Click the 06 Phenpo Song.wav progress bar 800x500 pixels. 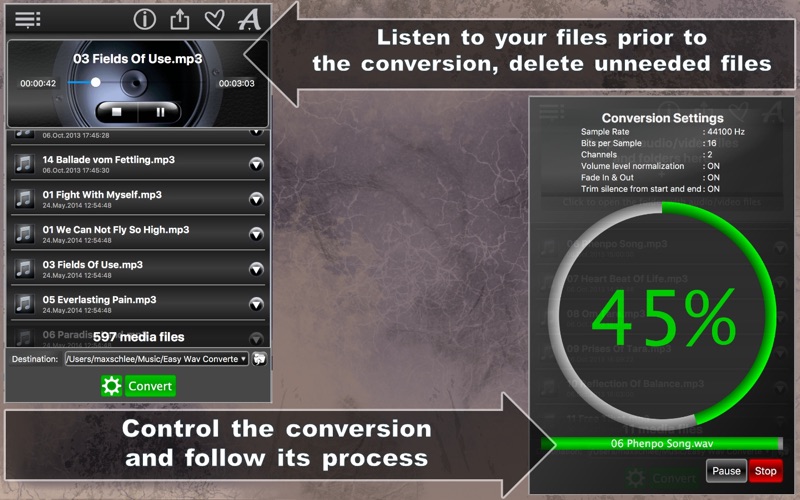[662, 443]
